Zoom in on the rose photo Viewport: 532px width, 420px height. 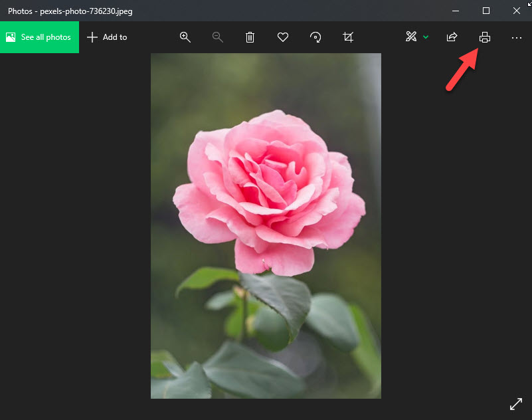[185, 37]
